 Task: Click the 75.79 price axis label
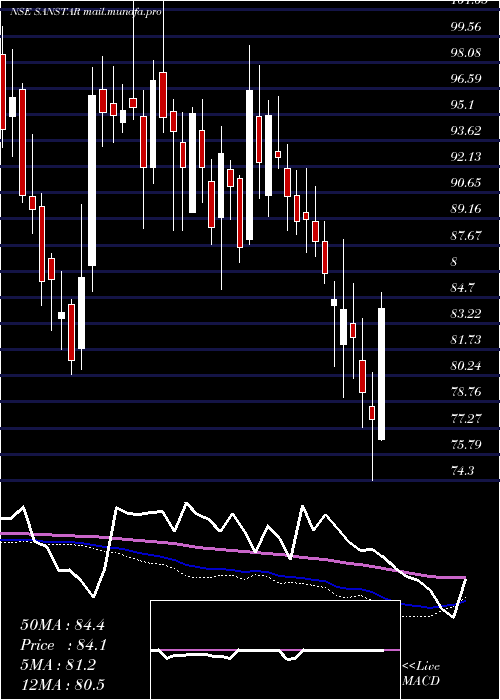466,444
